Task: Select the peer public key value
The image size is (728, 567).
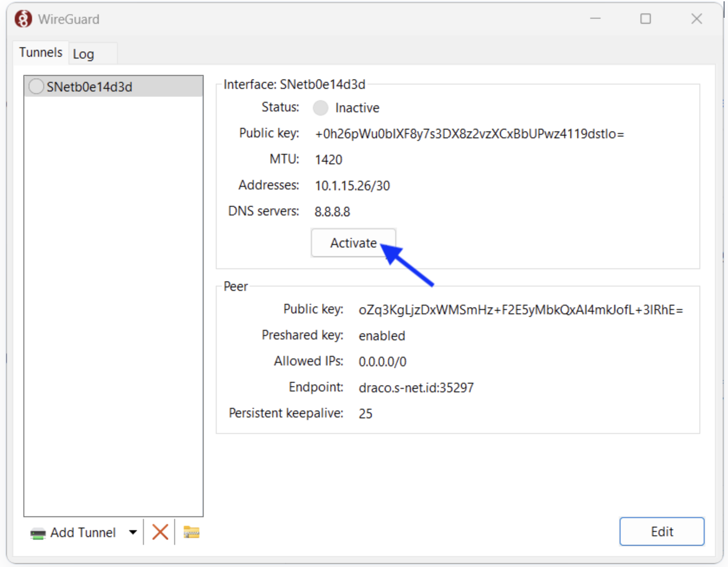Action: (521, 310)
